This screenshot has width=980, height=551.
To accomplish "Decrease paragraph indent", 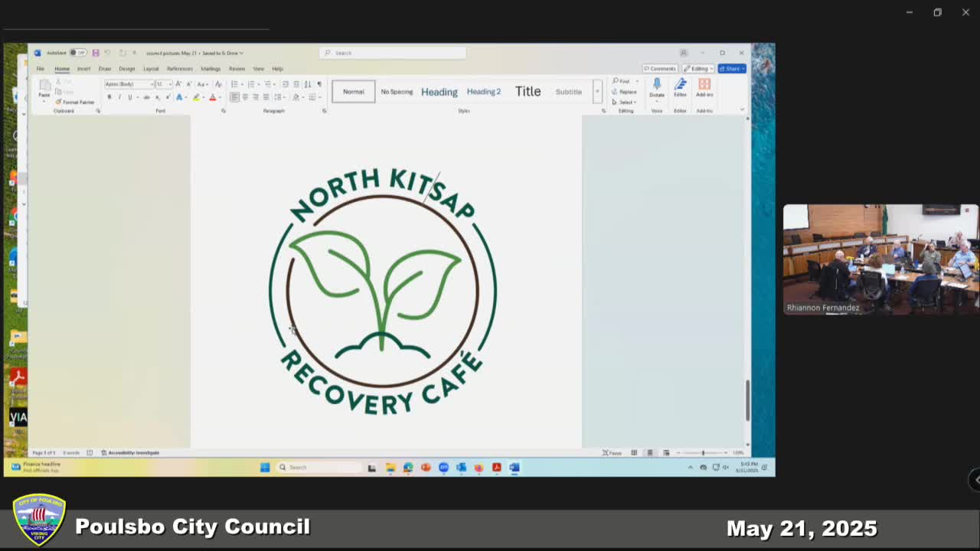I will point(285,83).
